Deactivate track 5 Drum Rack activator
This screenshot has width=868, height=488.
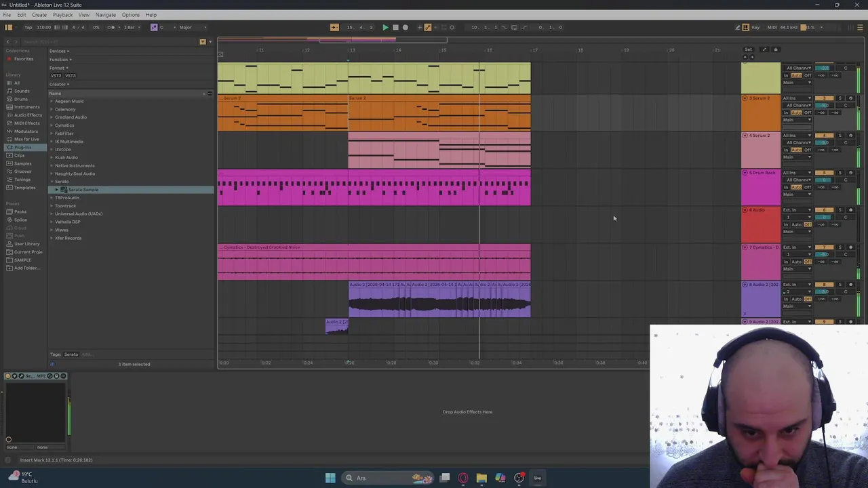(x=824, y=173)
